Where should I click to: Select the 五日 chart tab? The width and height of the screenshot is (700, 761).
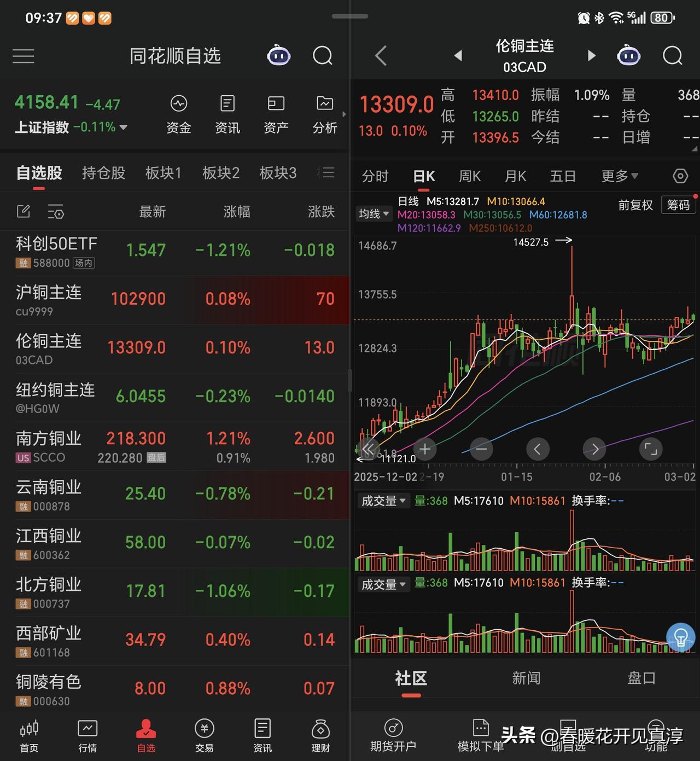[563, 176]
